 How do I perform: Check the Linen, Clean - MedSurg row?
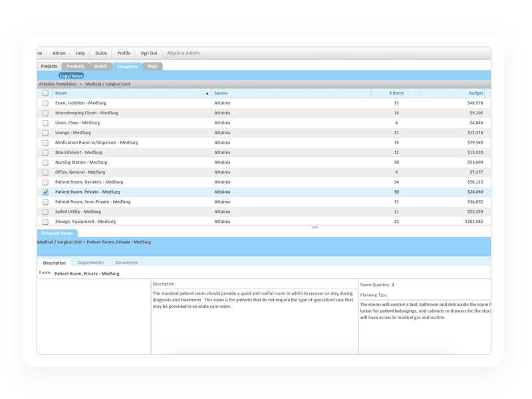point(45,123)
